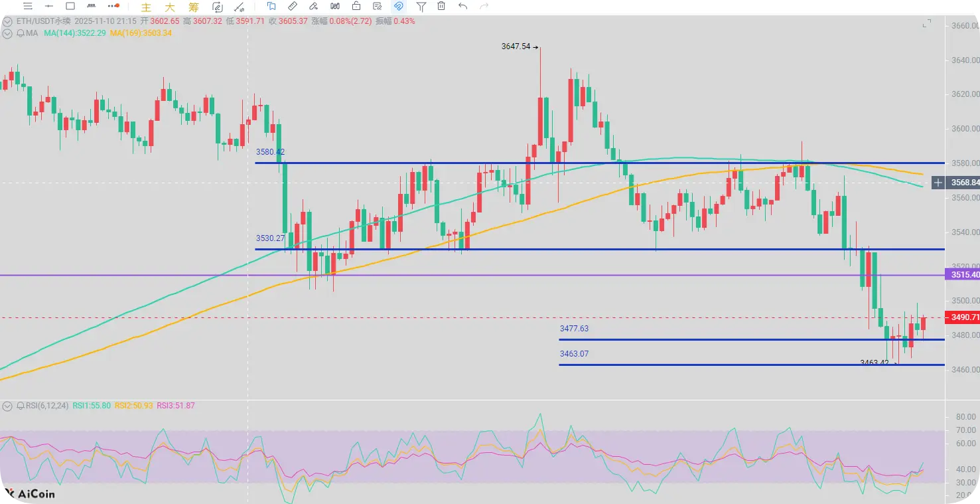The height and width of the screenshot is (504, 980).
Task: Click the 80.00 RSI axis tick
Action: point(967,417)
